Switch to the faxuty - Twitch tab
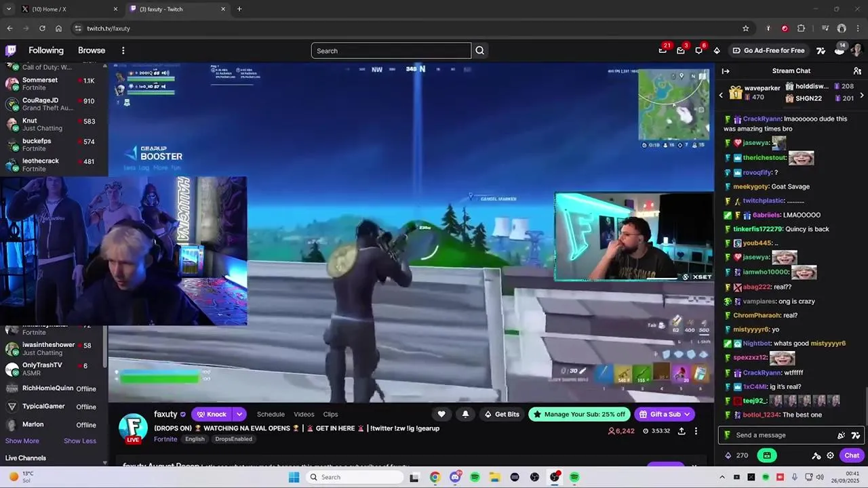Viewport: 868px width, 488px height. tap(176, 9)
